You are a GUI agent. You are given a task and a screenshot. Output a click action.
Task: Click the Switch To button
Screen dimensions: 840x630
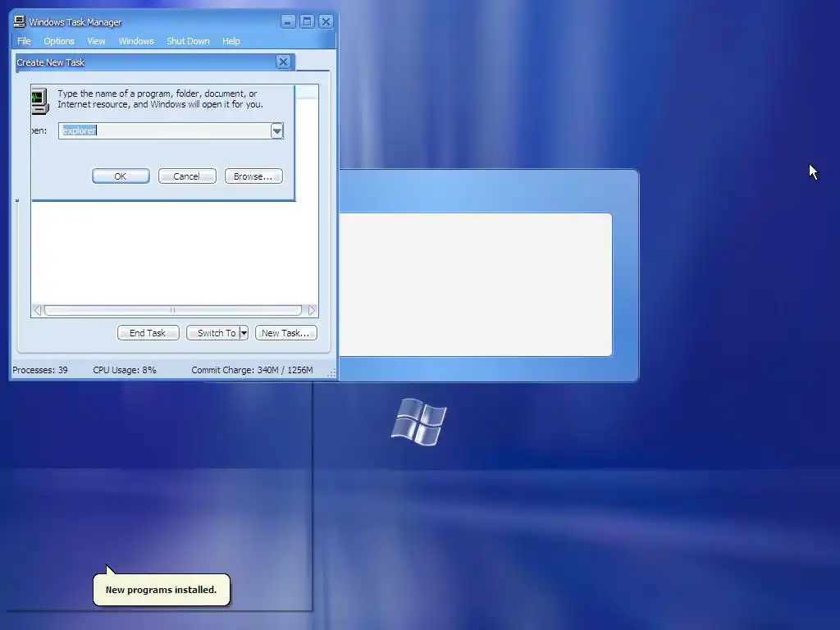tap(213, 333)
